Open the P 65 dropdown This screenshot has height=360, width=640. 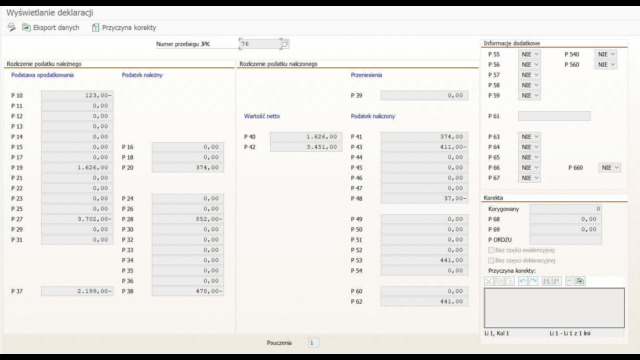529,157
